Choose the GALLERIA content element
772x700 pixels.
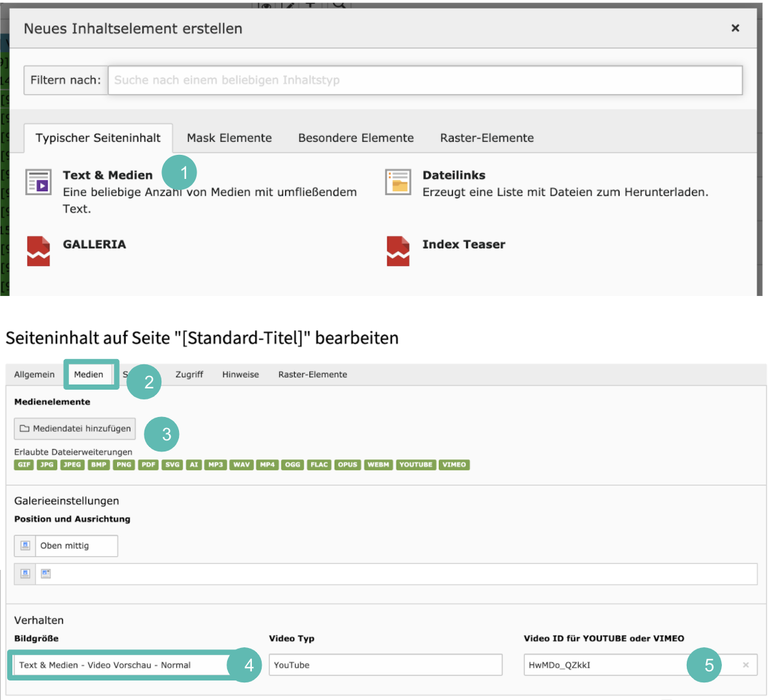[x=94, y=244]
